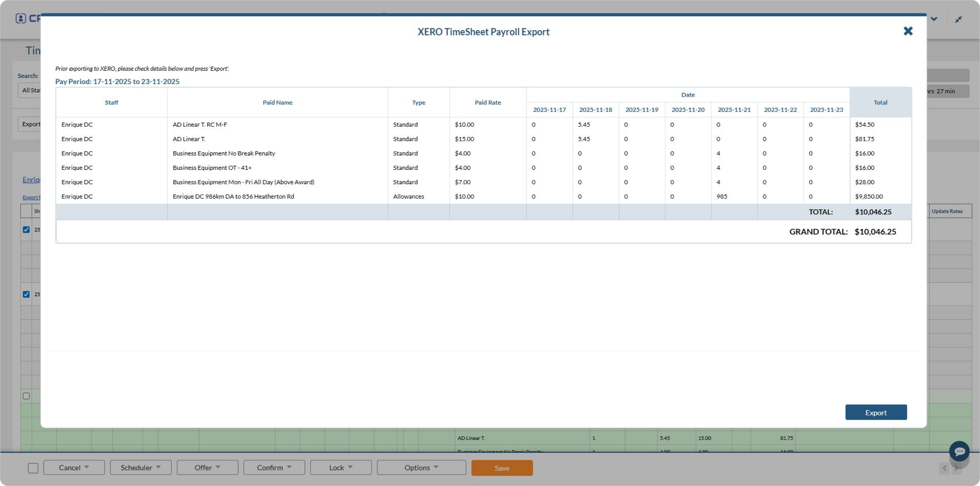Image resolution: width=980 pixels, height=486 pixels.
Task: Expand the Options dropdown menu
Action: point(421,468)
